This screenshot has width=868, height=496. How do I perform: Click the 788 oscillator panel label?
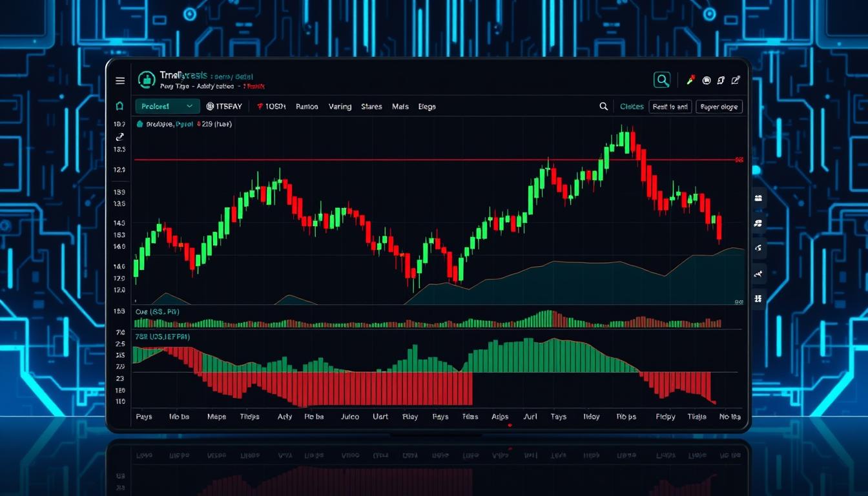point(162,336)
